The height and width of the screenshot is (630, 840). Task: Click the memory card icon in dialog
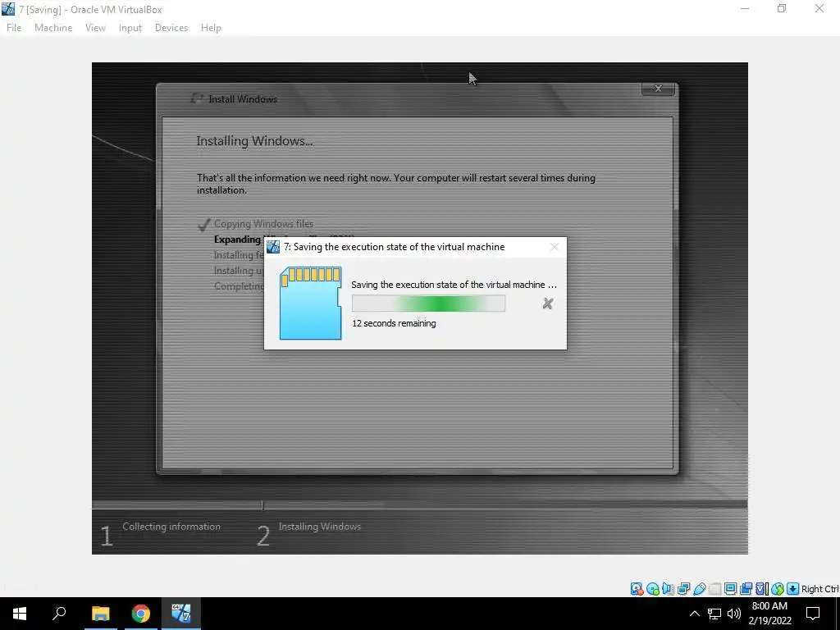coord(311,304)
